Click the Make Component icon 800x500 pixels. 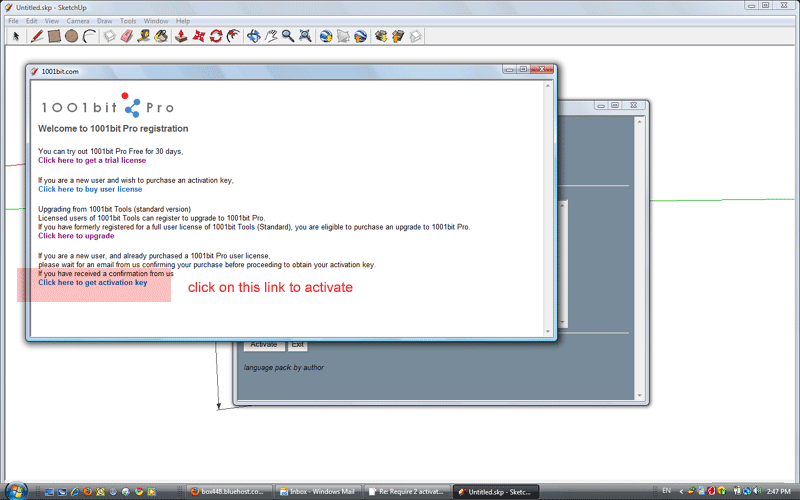tap(110, 36)
